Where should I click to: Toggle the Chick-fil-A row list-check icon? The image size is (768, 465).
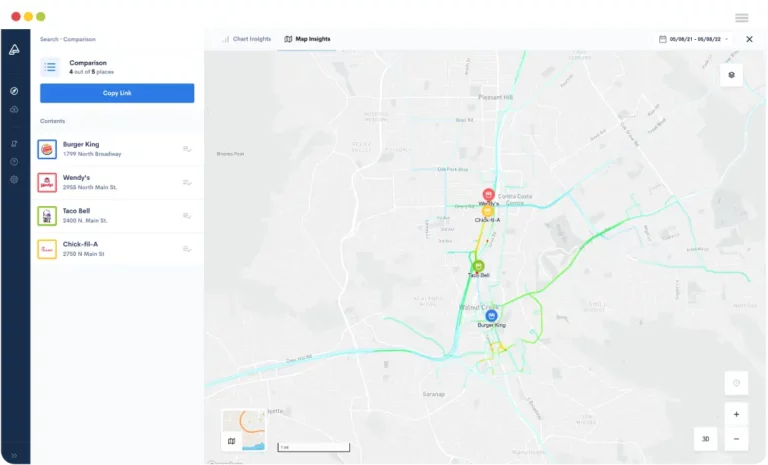187,249
